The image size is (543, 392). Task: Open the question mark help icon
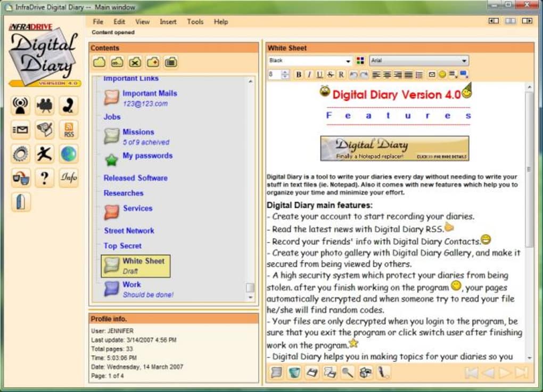click(x=45, y=178)
